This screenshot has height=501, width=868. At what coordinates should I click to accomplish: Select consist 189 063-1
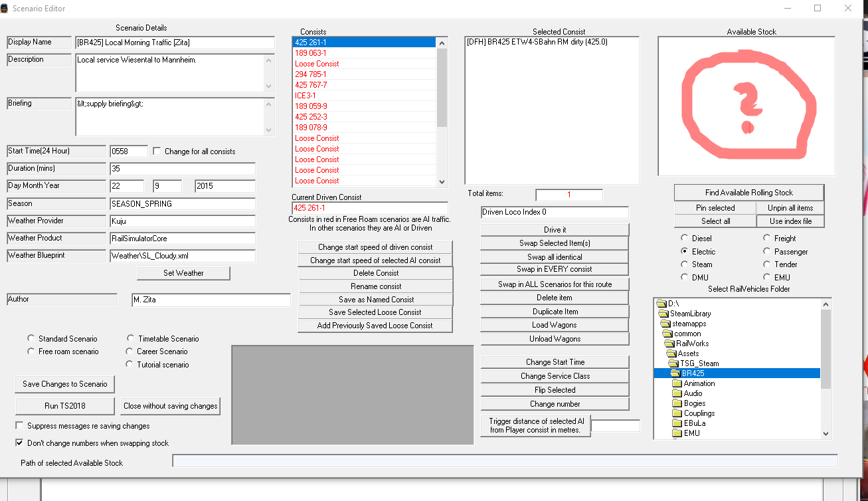click(x=364, y=53)
